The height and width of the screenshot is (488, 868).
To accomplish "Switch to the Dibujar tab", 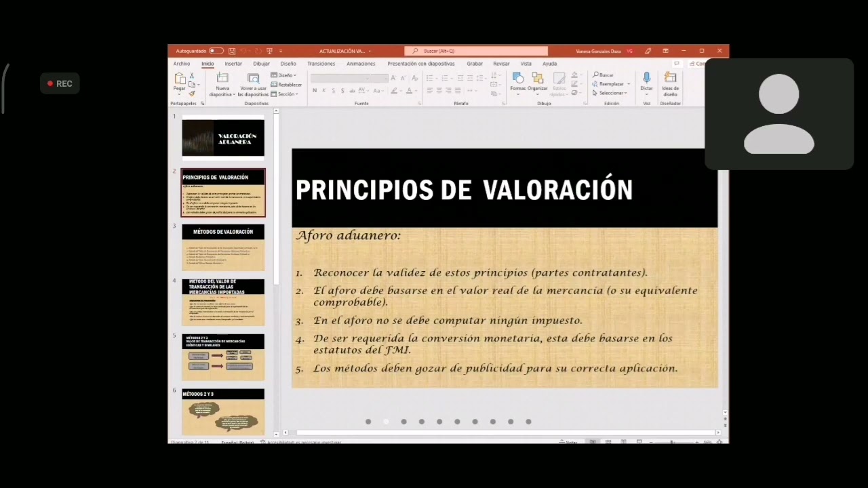I will tap(261, 64).
